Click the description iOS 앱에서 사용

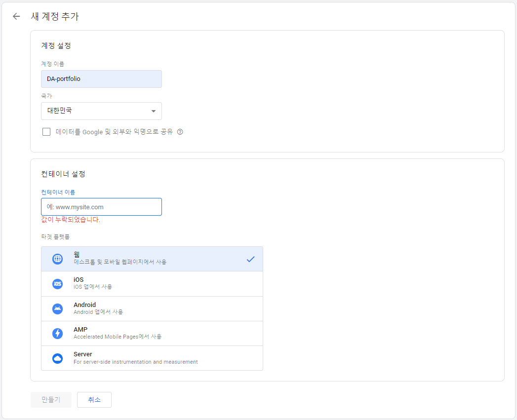[x=93, y=287]
